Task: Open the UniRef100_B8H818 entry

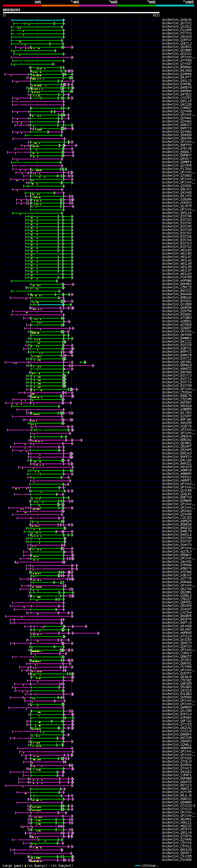Action: click(177, 365)
